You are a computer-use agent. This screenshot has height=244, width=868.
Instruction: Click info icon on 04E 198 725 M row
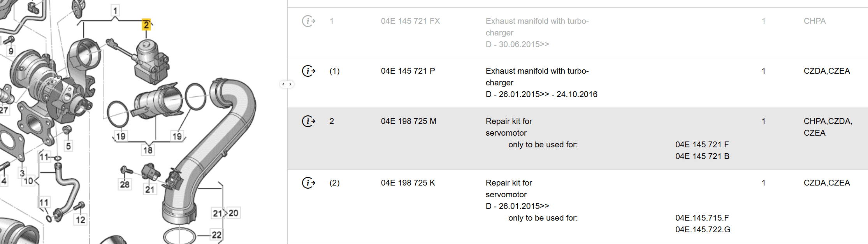(309, 121)
